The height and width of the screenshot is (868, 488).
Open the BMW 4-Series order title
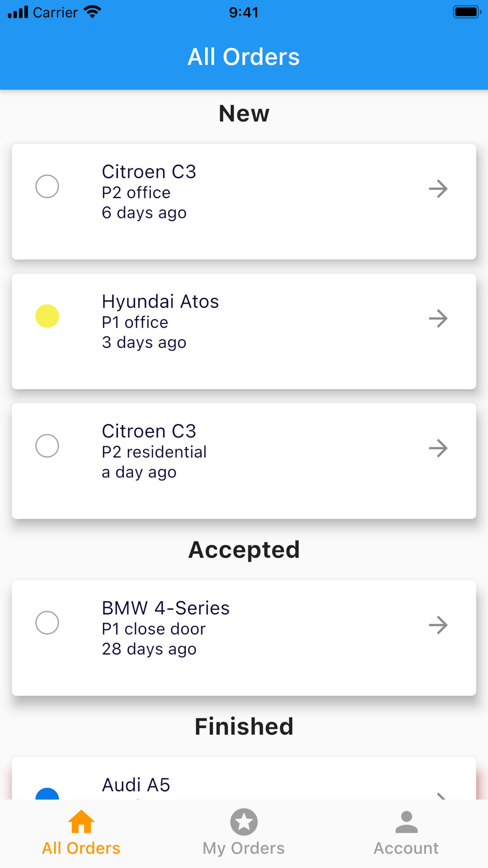pos(165,608)
